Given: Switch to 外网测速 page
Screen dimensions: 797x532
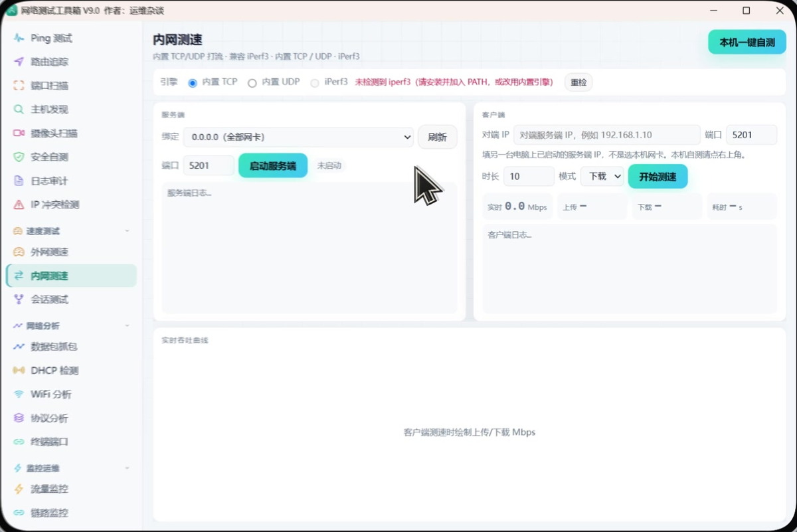Looking at the screenshot, I should point(71,252).
